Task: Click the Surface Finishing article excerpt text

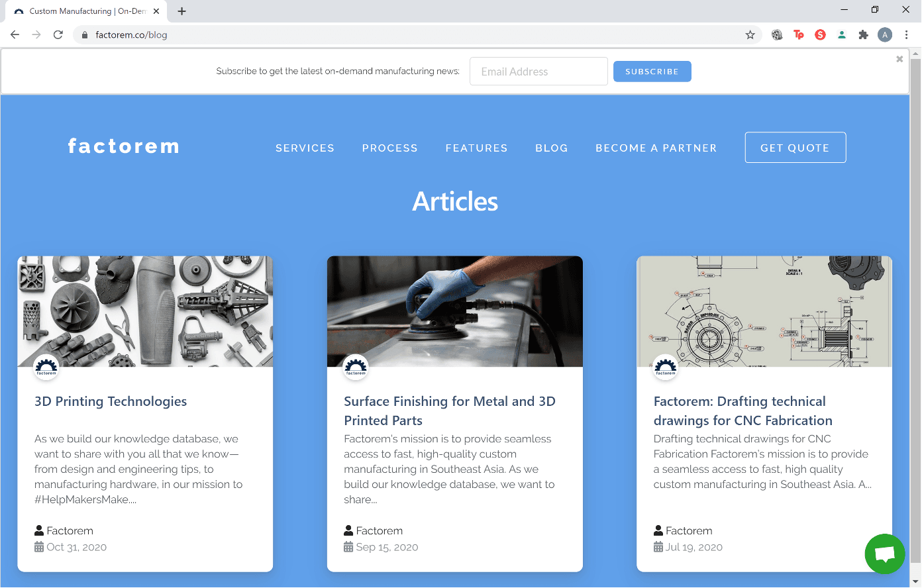Action: click(x=449, y=469)
